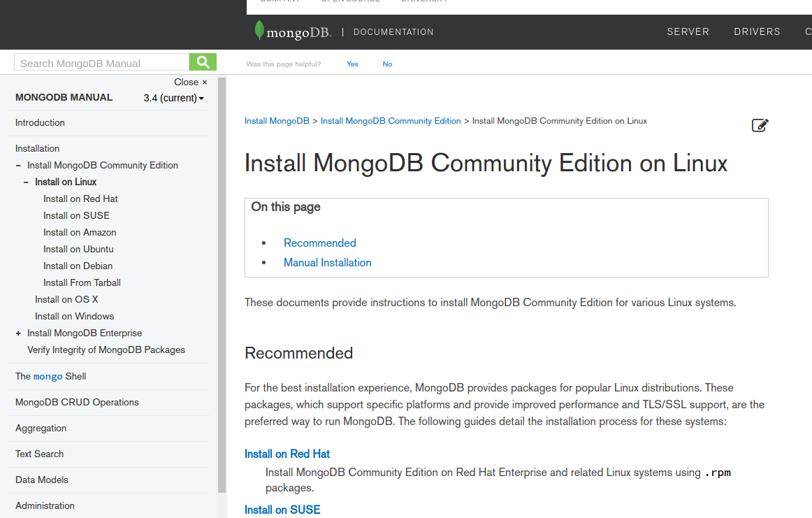Viewport: 812px width, 518px height.
Task: Open The mongo Shell sidebar section
Action: [51, 377]
